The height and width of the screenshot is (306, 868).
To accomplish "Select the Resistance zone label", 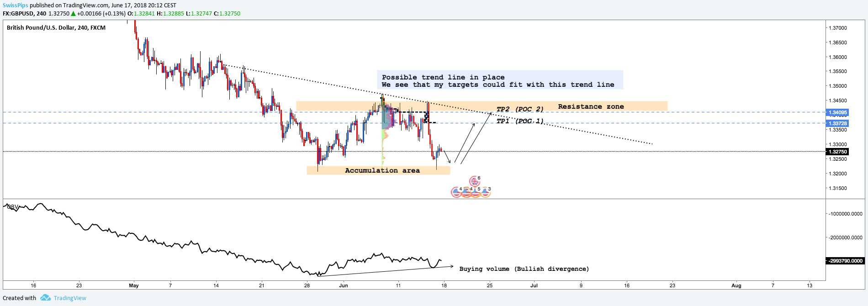I will tap(591, 106).
